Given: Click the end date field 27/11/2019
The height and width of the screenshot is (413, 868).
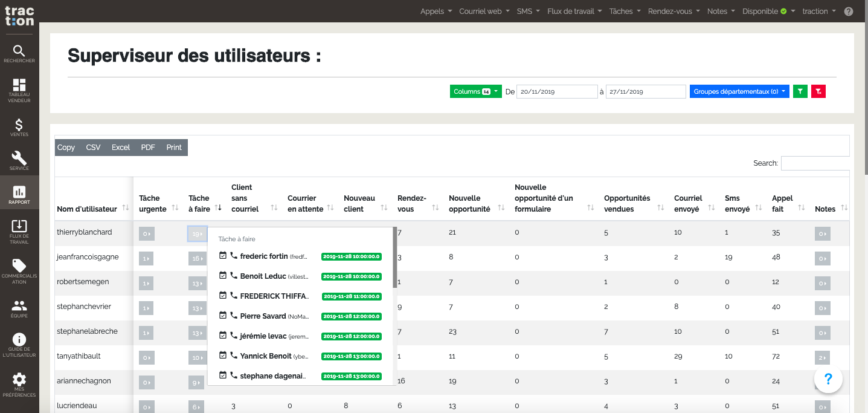Looking at the screenshot, I should point(646,91).
